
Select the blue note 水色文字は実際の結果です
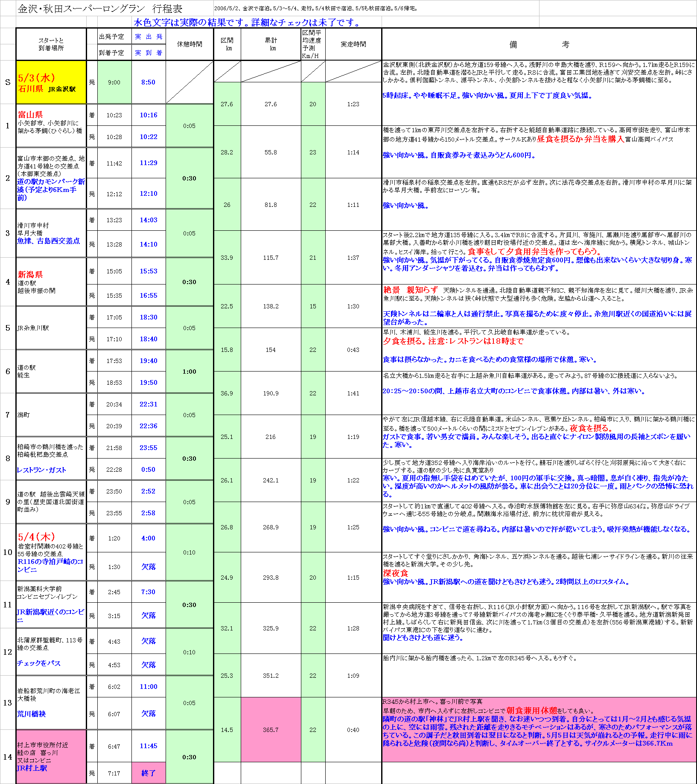coord(247,23)
